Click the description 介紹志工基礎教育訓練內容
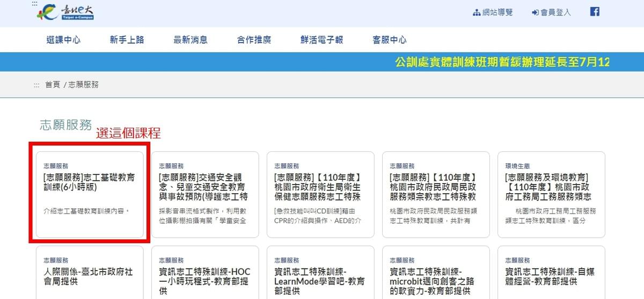Image resolution: width=644 pixels, height=299 pixels. 86,211
